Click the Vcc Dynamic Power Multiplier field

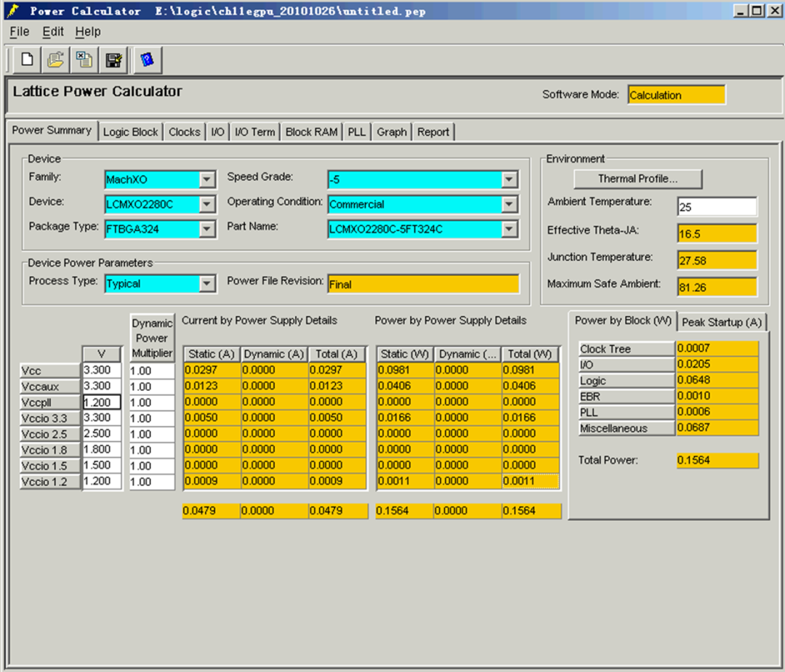pyautogui.click(x=152, y=371)
